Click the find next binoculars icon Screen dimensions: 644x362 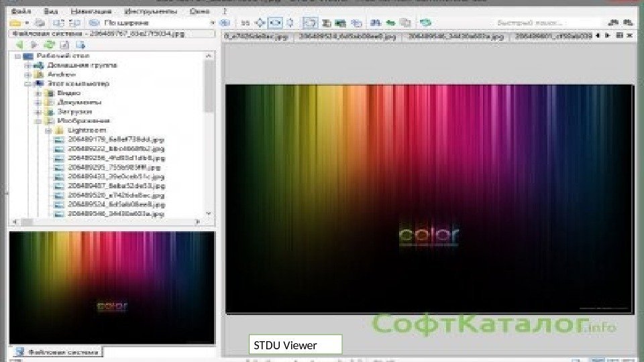click(628, 23)
